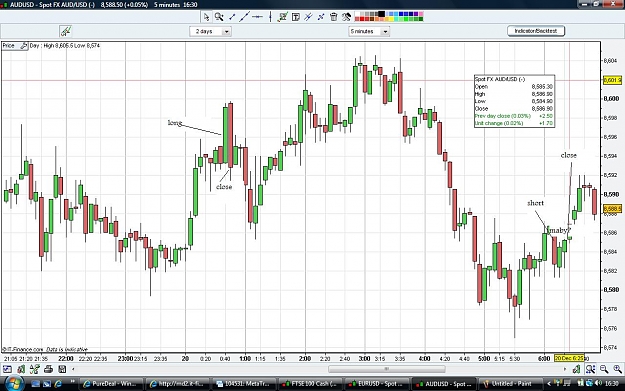Switch to FTSE 100 Cash taskbar window
Image resolution: width=625 pixels, height=391 pixels.
click(310, 384)
